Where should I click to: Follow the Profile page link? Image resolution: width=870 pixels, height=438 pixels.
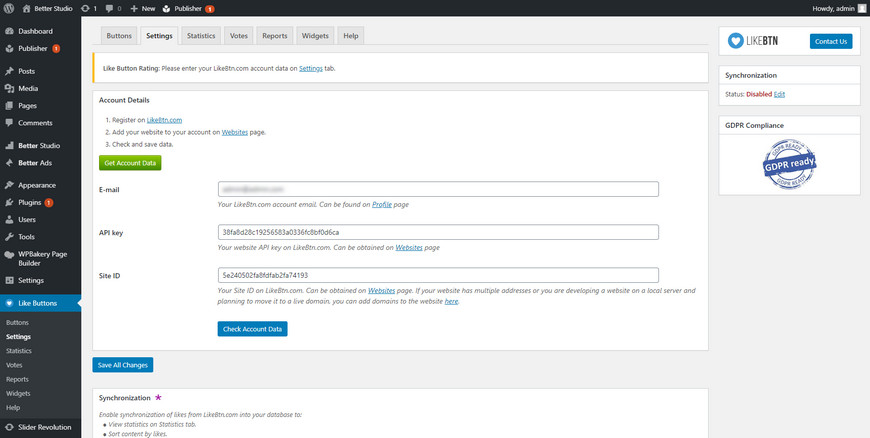[x=382, y=204]
